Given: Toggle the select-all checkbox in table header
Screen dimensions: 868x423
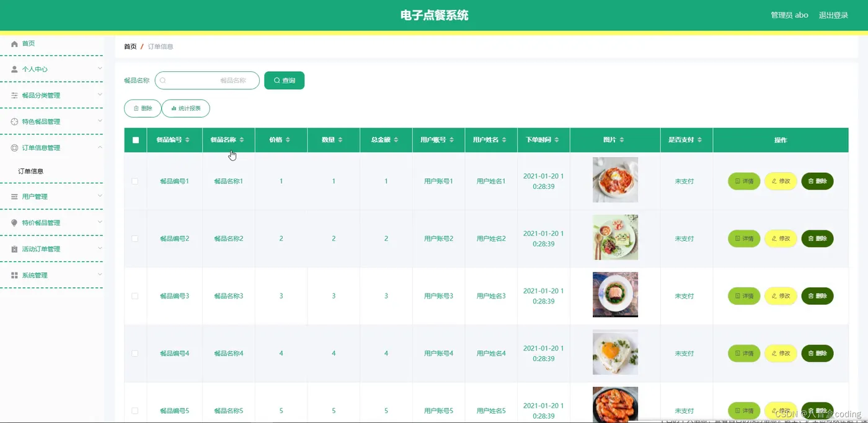Looking at the screenshot, I should 136,140.
